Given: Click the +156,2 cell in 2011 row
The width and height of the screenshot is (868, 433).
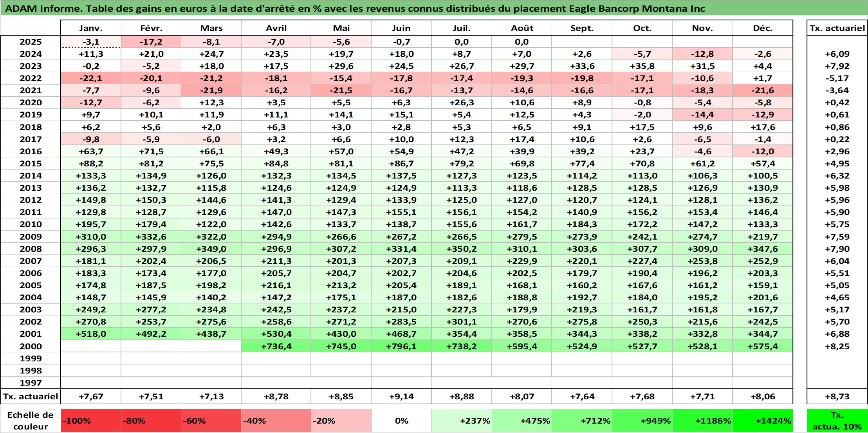Looking at the screenshot, I should point(642,212).
